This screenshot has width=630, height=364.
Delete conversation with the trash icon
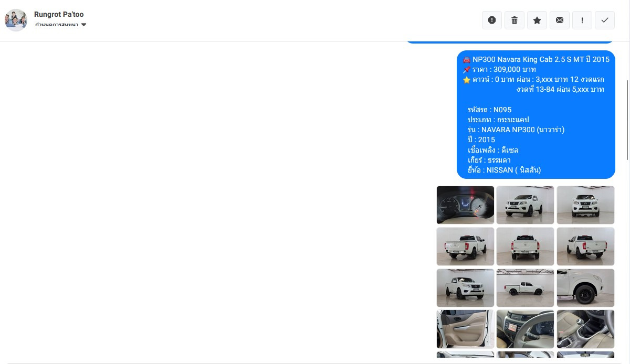pos(514,20)
